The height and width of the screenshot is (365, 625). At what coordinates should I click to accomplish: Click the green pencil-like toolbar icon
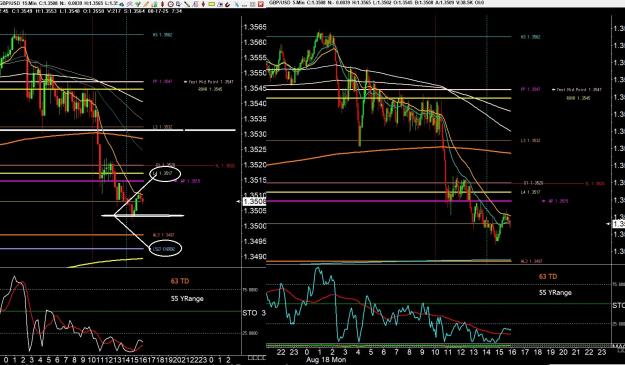(138, 4)
